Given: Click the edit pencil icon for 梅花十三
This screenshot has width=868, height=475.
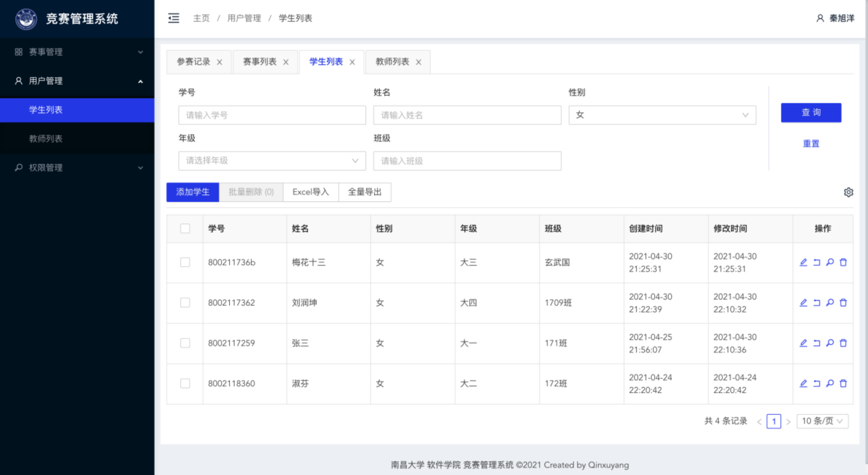Looking at the screenshot, I should (803, 262).
